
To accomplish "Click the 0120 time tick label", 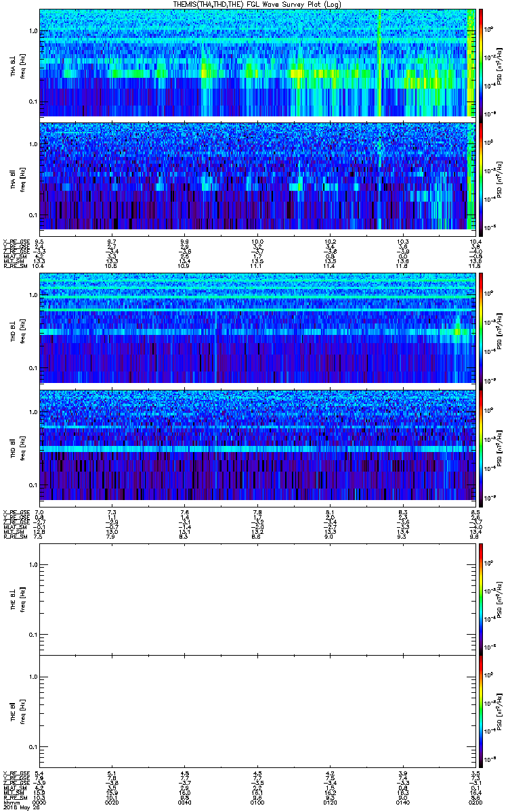I will point(330,801).
